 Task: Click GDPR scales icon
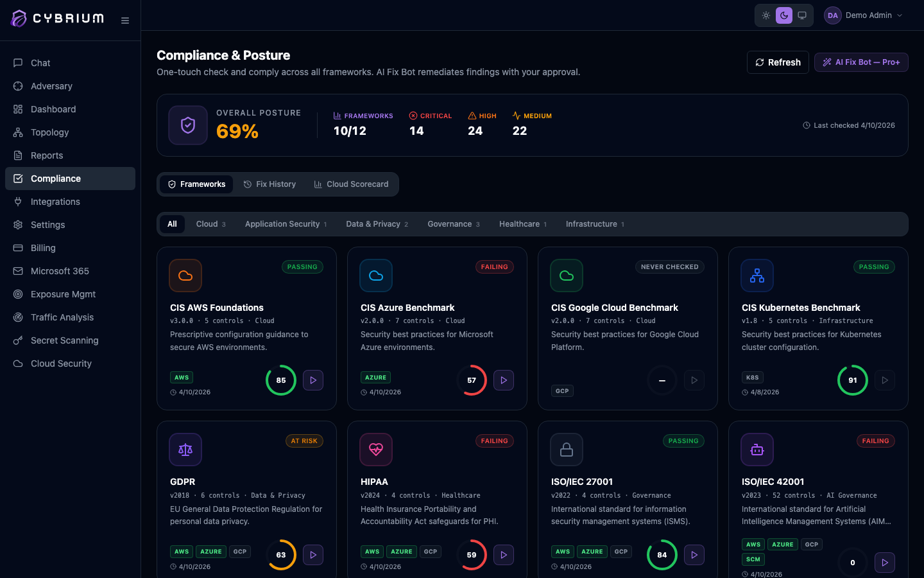pos(185,450)
